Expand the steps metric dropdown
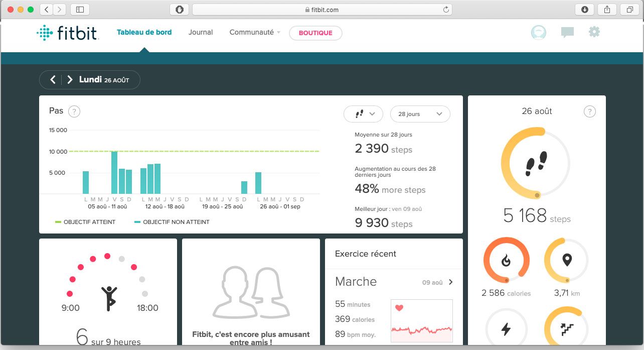 (x=363, y=114)
